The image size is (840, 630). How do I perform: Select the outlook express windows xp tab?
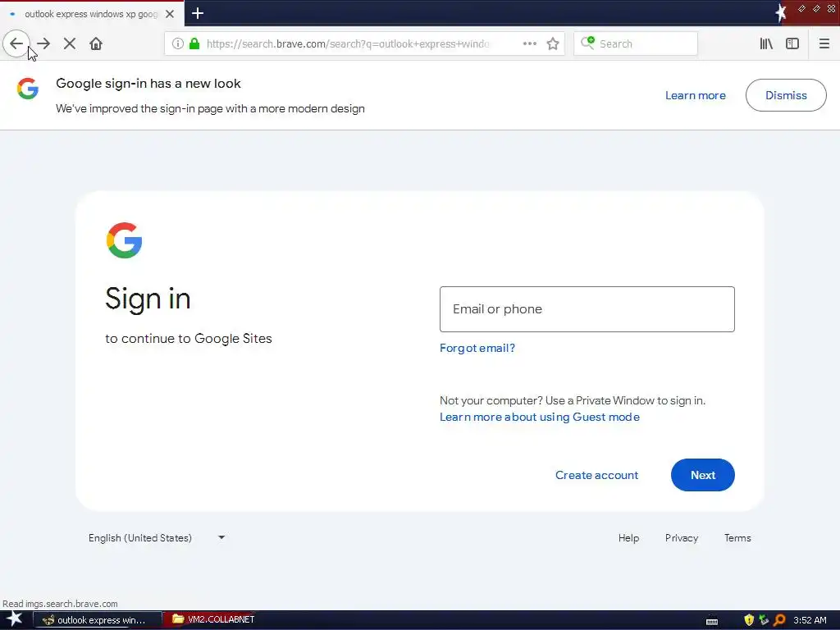[x=91, y=14]
